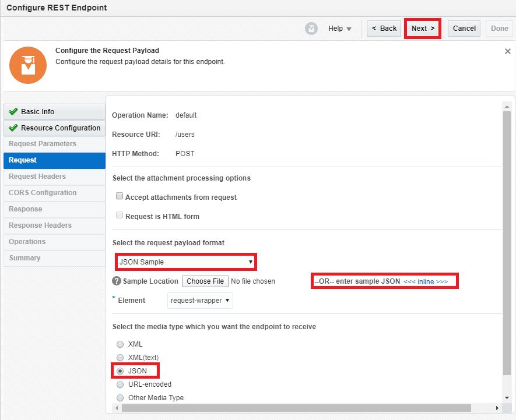Open the JSON Sample payload format dropdown
Screen dimensions: 516x420
coord(185,262)
